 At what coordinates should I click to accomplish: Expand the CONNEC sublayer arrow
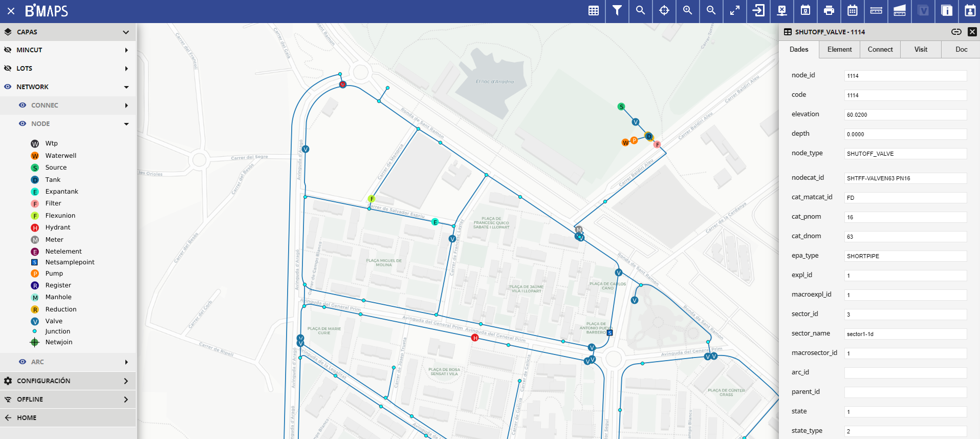point(126,106)
